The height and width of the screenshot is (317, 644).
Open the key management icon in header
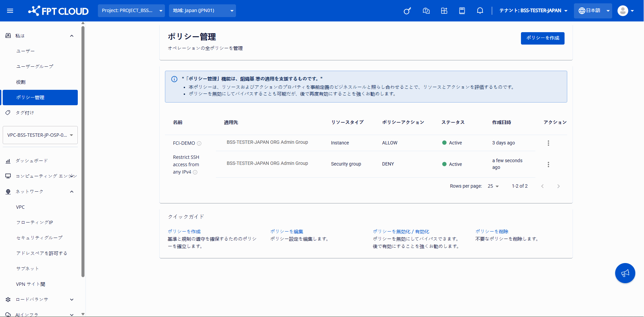coord(407,11)
